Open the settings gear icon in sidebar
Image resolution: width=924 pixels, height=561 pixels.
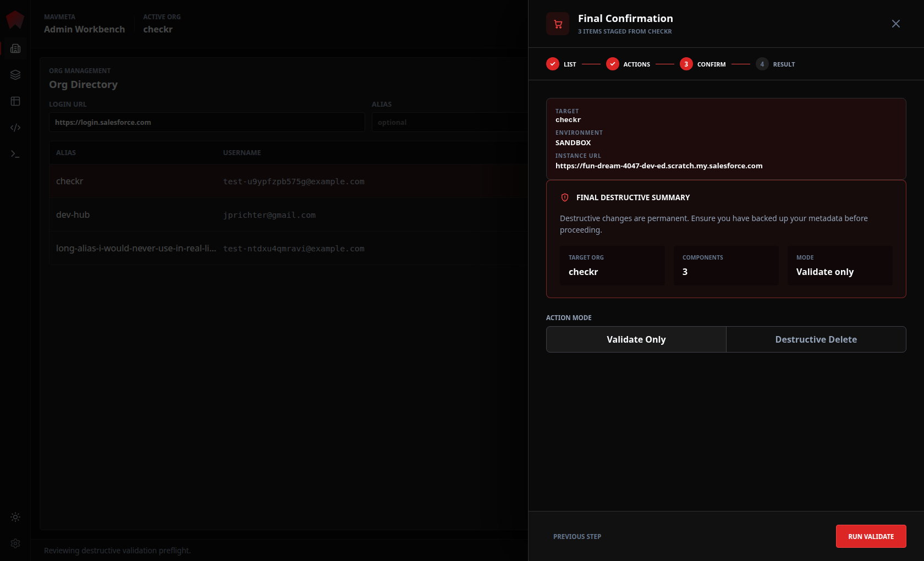coord(15,543)
